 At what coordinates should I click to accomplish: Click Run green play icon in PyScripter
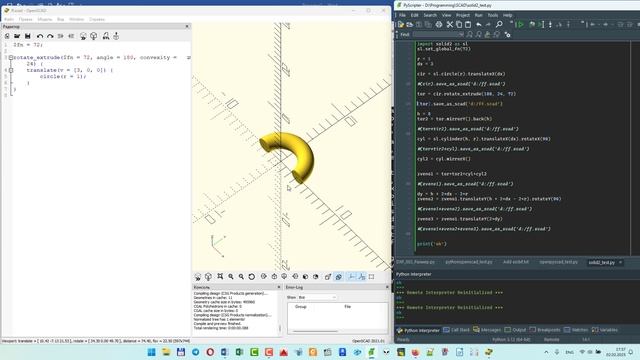pyautogui.click(x=520, y=25)
